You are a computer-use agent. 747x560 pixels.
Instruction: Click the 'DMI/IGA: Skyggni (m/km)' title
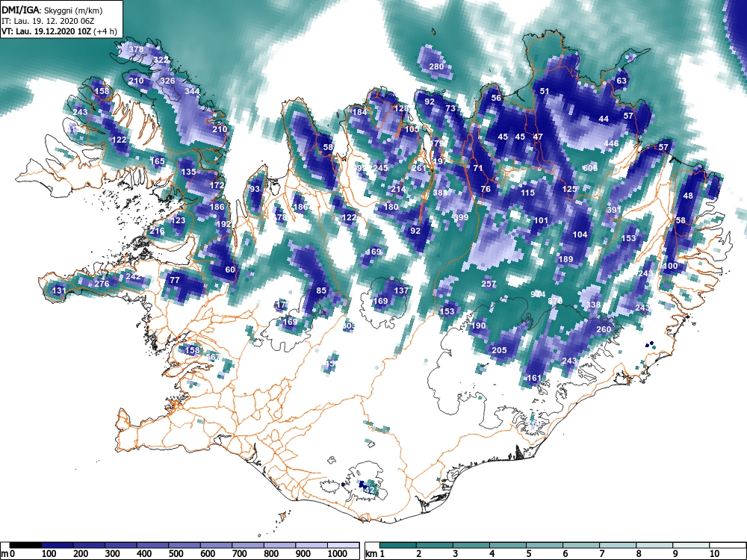tap(52, 10)
